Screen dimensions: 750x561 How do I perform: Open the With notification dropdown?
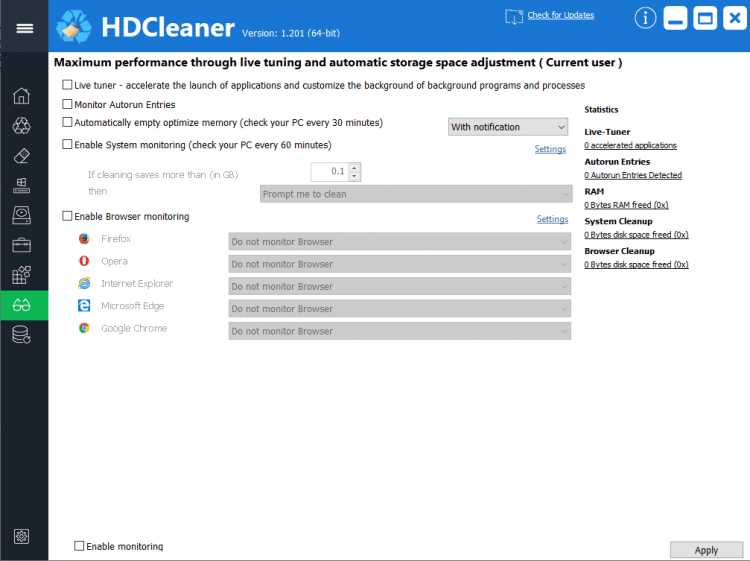tap(508, 127)
